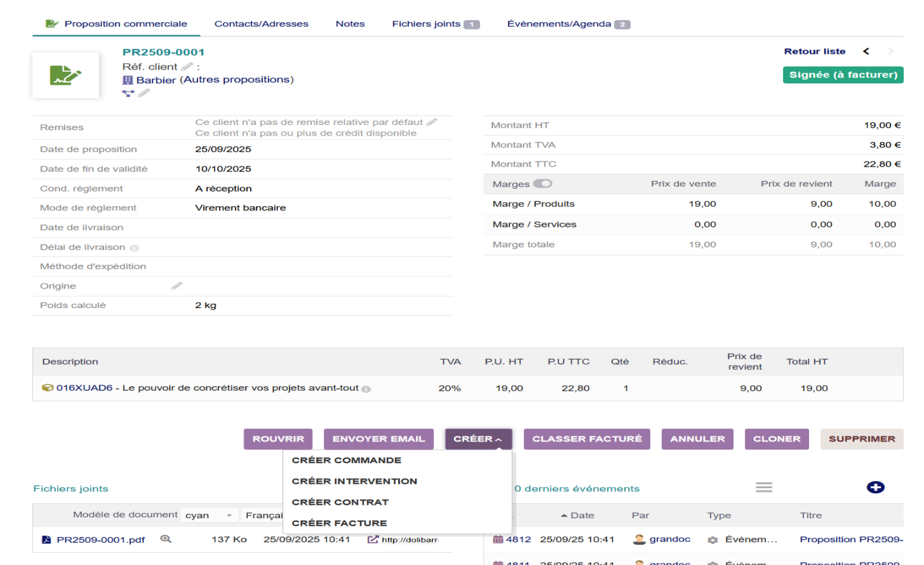Switch to the Contacts/Adresses tab
This screenshot has height=565, width=924.
(261, 24)
